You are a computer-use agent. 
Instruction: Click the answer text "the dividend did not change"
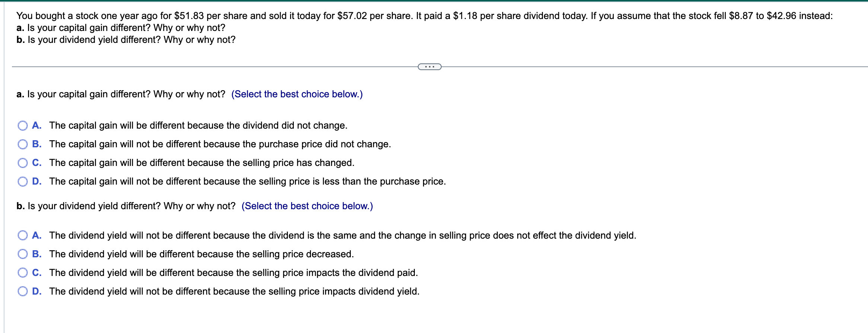pos(198,126)
